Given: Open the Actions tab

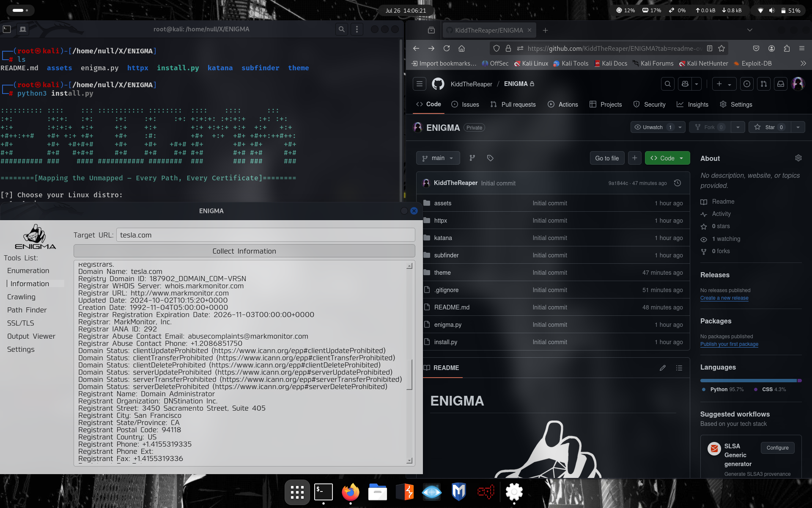Looking at the screenshot, I should tap(563, 105).
